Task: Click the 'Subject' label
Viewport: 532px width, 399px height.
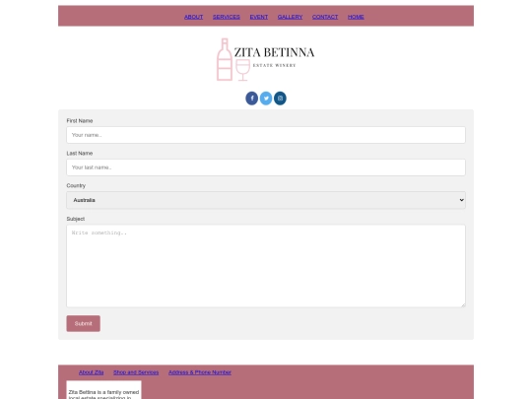Action: pyautogui.click(x=76, y=219)
